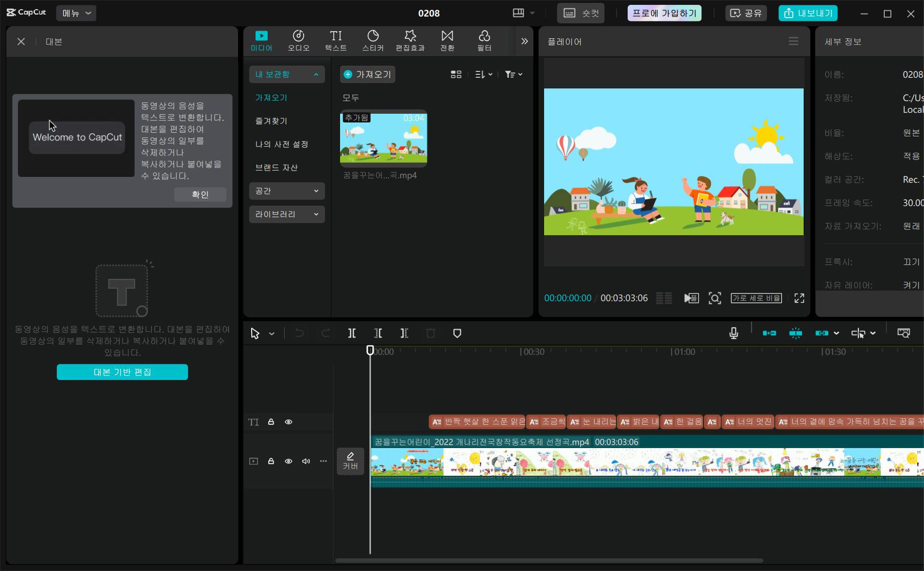Click the cover edit button on track
The width and height of the screenshot is (924, 571).
[350, 461]
